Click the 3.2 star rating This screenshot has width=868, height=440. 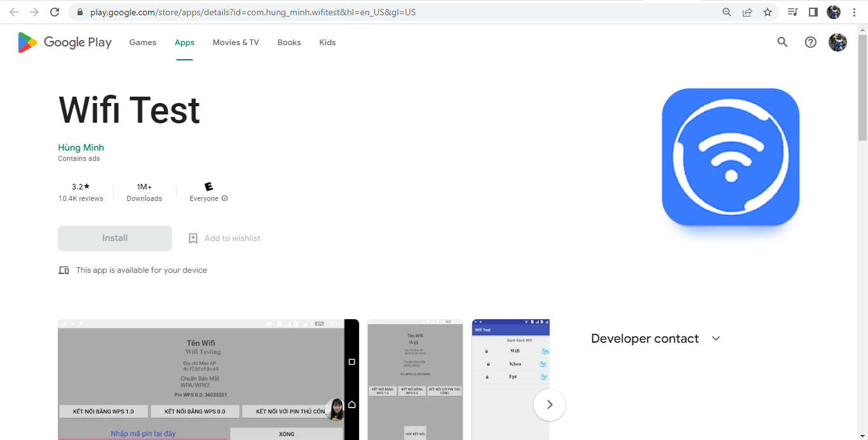pos(81,186)
